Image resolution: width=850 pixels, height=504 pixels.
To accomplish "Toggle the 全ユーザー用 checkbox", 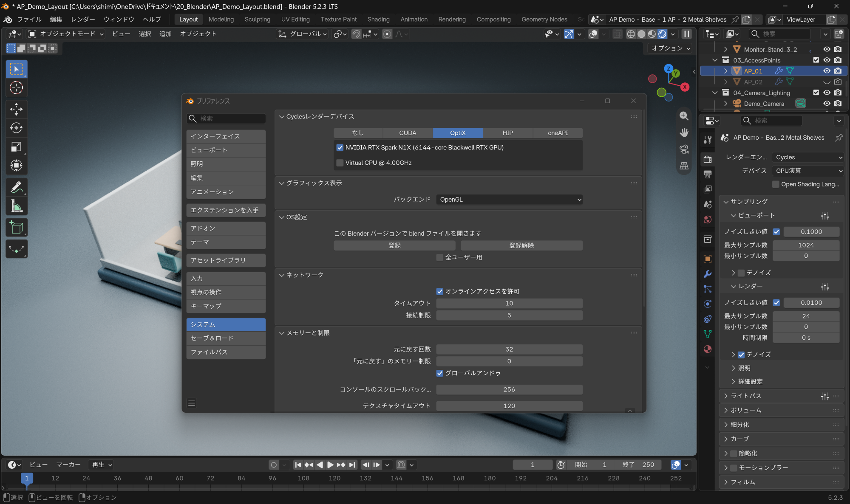I will coord(440,257).
